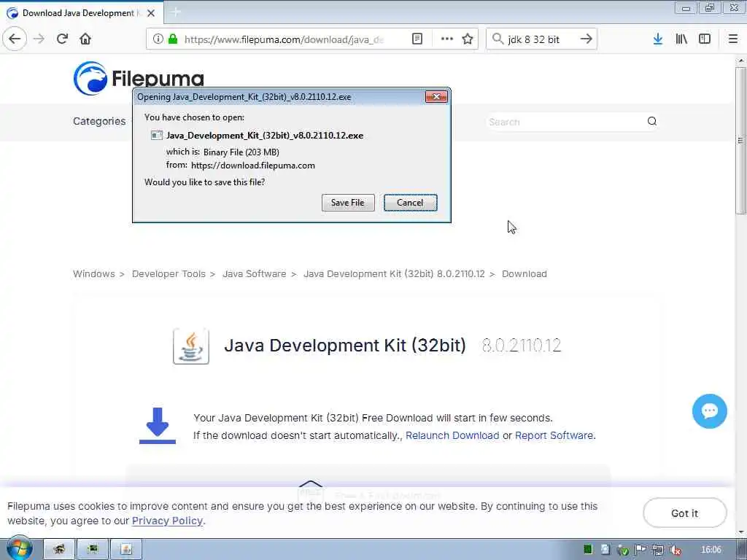Viewport: 747px width, 560px height.
Task: Click the Report Software link
Action: point(554,435)
